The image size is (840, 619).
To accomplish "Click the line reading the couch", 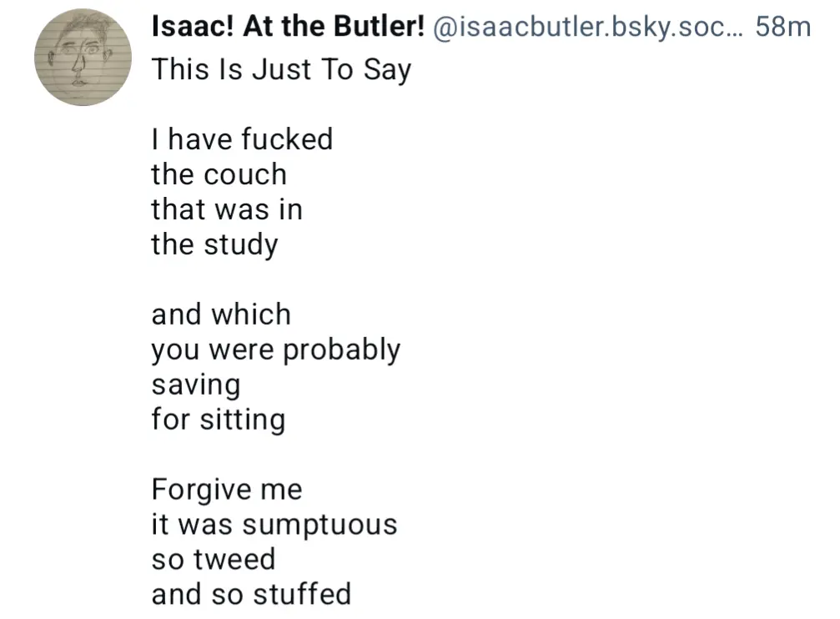I will pos(219,174).
